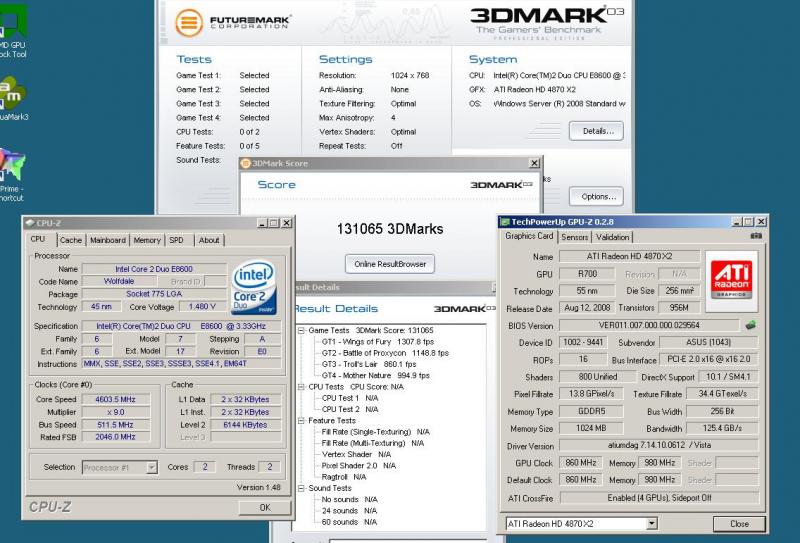Select the Ragtroll result row
This screenshot has height=543, width=800.
(x=344, y=477)
